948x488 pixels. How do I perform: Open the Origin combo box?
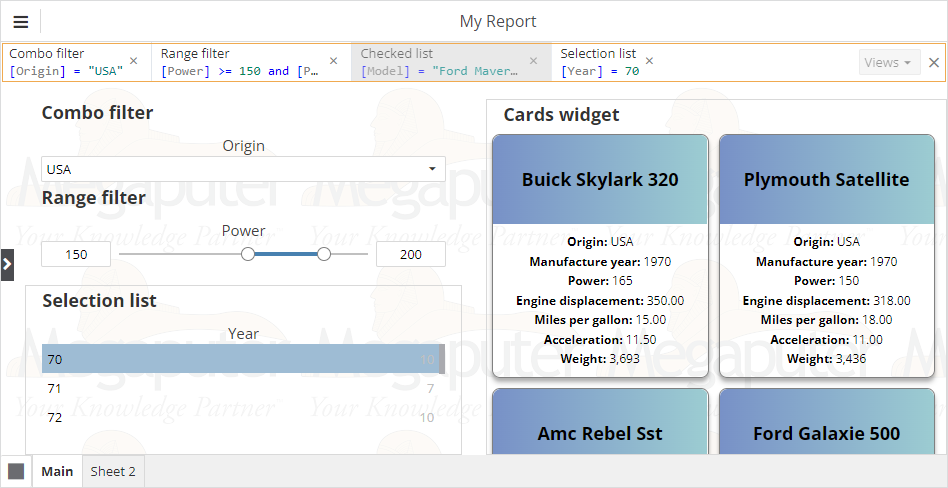pyautogui.click(x=243, y=169)
